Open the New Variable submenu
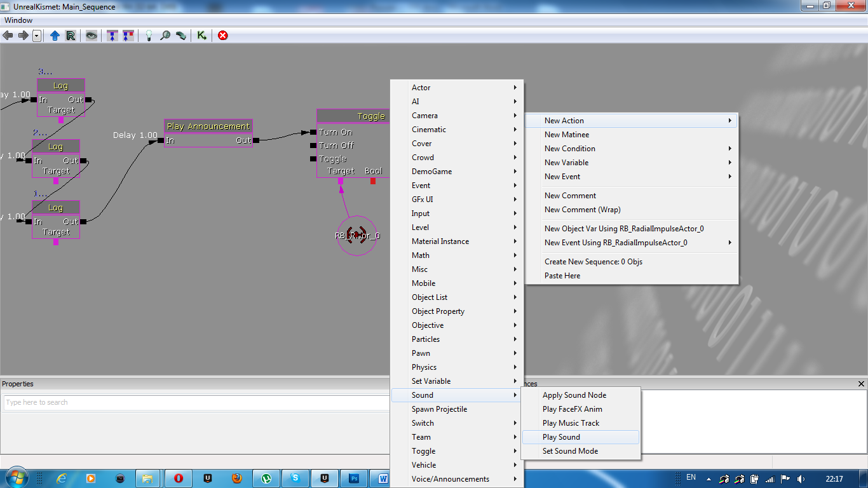The image size is (868, 488). [x=631, y=163]
